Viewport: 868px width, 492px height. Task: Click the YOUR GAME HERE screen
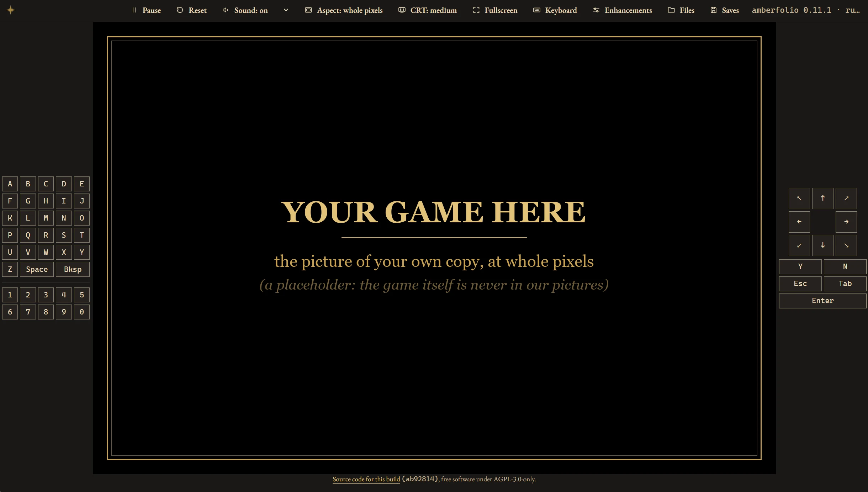tap(434, 248)
